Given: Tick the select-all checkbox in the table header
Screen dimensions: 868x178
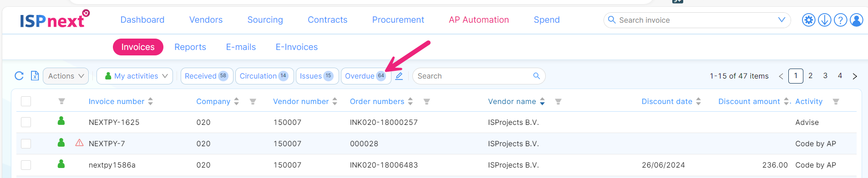Looking at the screenshot, I should tap(26, 101).
